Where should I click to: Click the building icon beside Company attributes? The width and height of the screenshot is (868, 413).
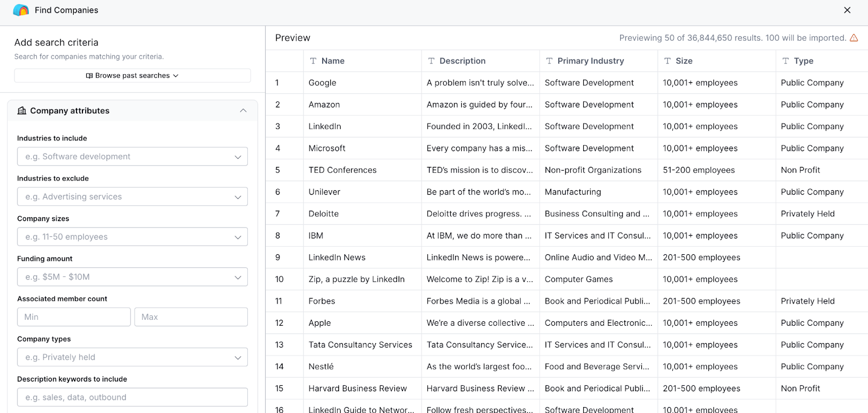(x=22, y=111)
